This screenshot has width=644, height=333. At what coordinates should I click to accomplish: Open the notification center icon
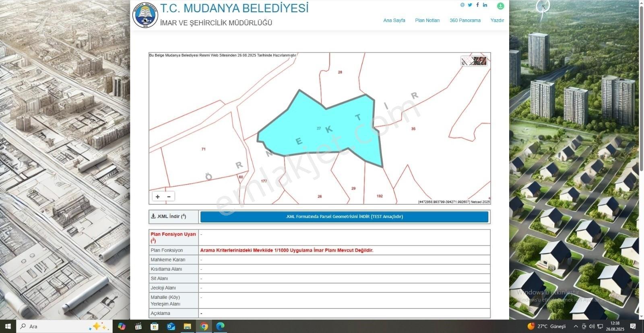coord(633,326)
